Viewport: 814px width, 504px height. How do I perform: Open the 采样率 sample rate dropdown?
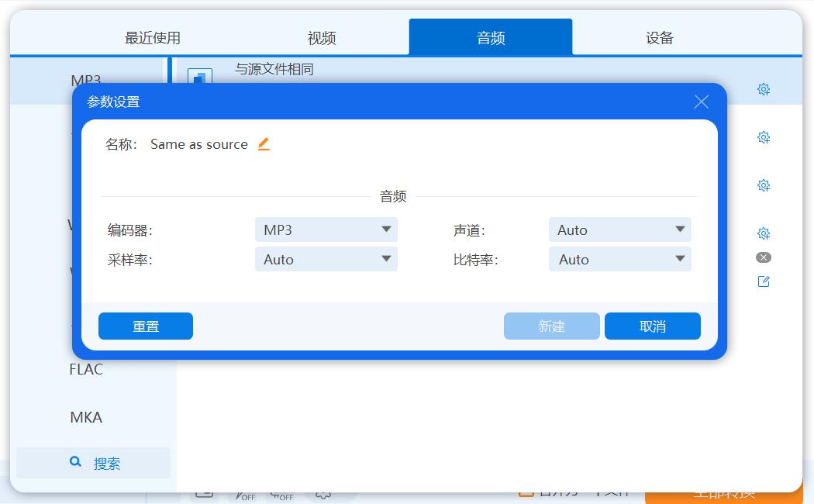tap(326, 259)
